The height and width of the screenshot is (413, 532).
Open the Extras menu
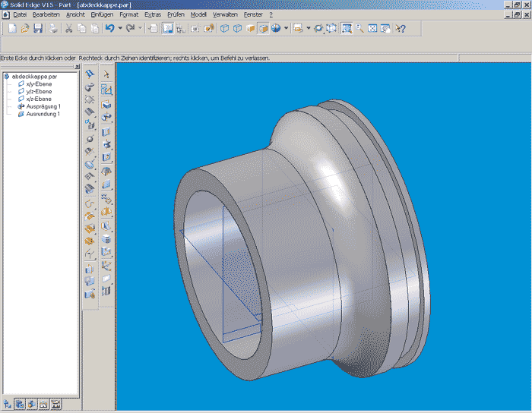point(153,14)
